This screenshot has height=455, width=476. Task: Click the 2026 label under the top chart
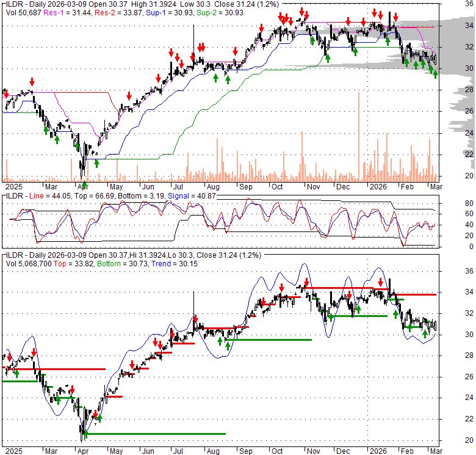click(378, 187)
